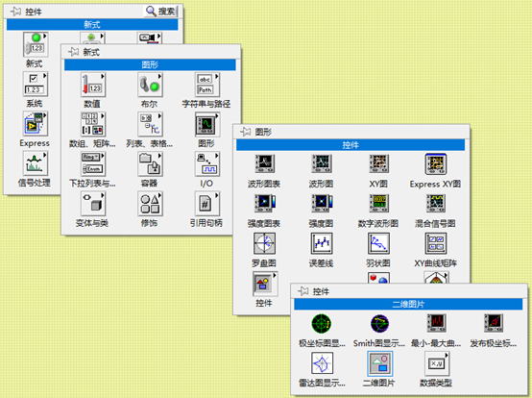Image resolution: width=532 pixels, height=398 pixels.
Task: Select the 波形图表 waveform chart control
Action: tap(265, 164)
